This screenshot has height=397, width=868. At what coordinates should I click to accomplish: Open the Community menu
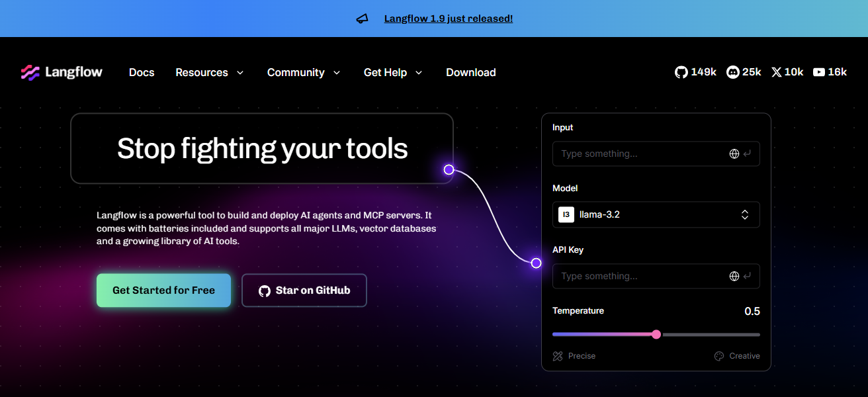(x=304, y=72)
